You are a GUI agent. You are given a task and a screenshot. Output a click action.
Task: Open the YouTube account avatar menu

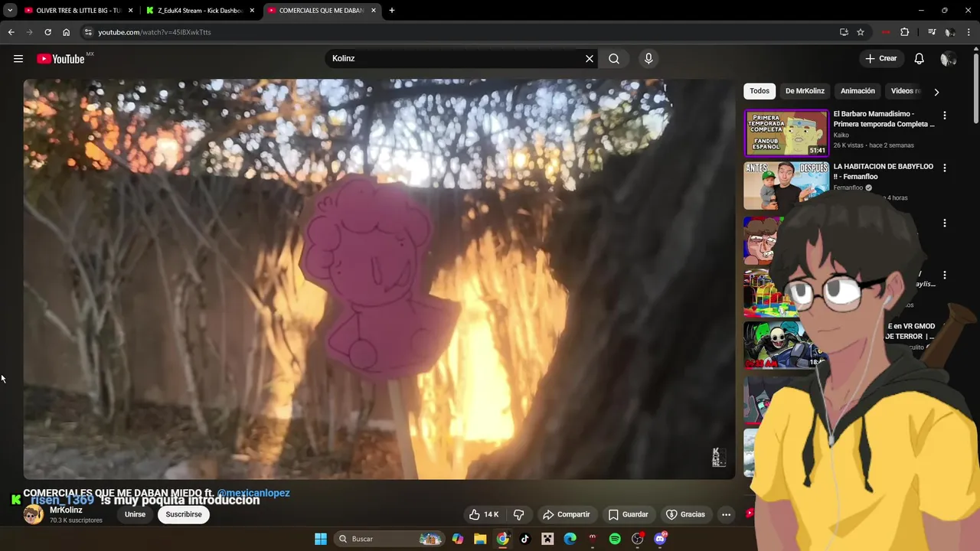tap(949, 59)
